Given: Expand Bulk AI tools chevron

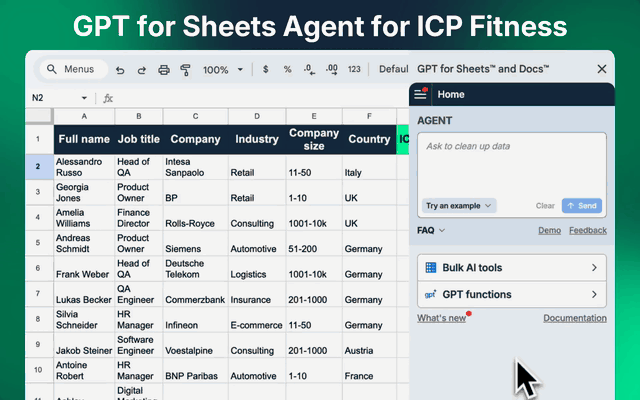Looking at the screenshot, I should point(594,268).
